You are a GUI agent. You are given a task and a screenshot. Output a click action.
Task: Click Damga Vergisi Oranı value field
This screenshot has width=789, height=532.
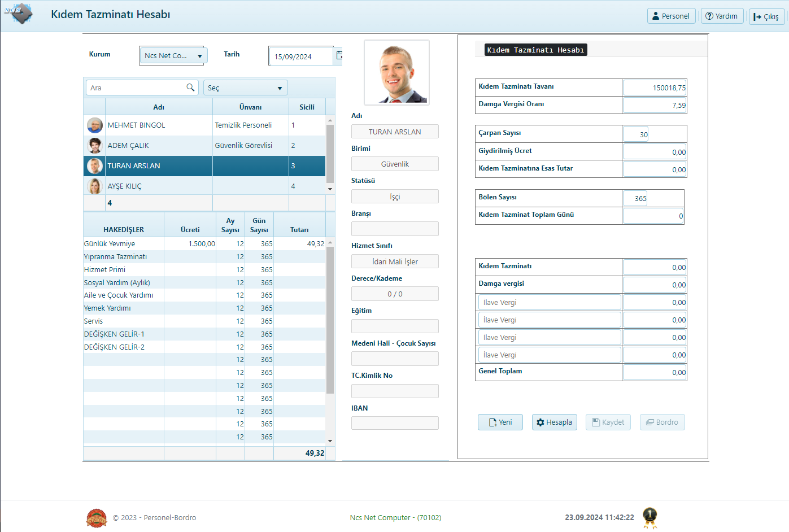point(655,105)
